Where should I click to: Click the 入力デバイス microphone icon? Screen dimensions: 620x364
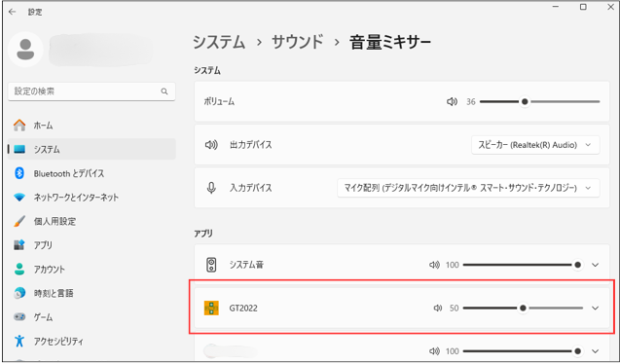(211, 188)
